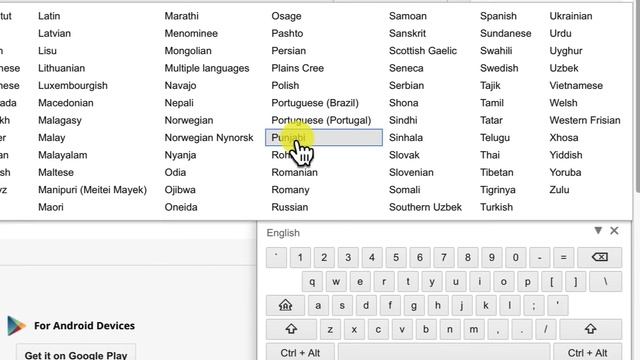The width and height of the screenshot is (640, 360).
Task: Click the number 5 key
Action: point(396,258)
